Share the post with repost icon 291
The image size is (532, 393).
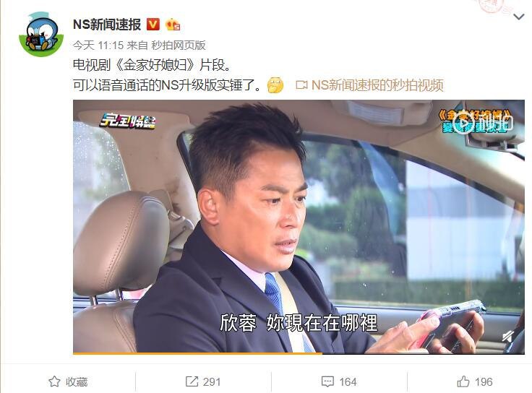pyautogui.click(x=203, y=382)
